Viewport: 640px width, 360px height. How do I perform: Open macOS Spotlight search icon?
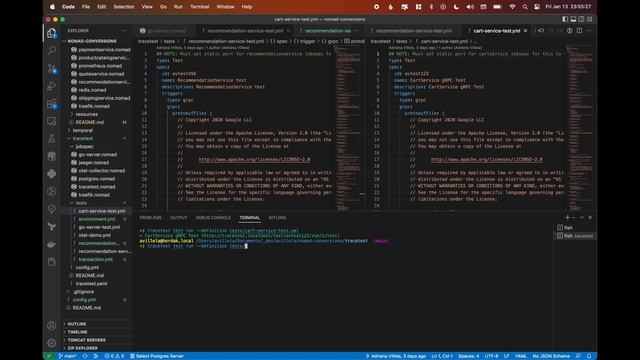525,7
